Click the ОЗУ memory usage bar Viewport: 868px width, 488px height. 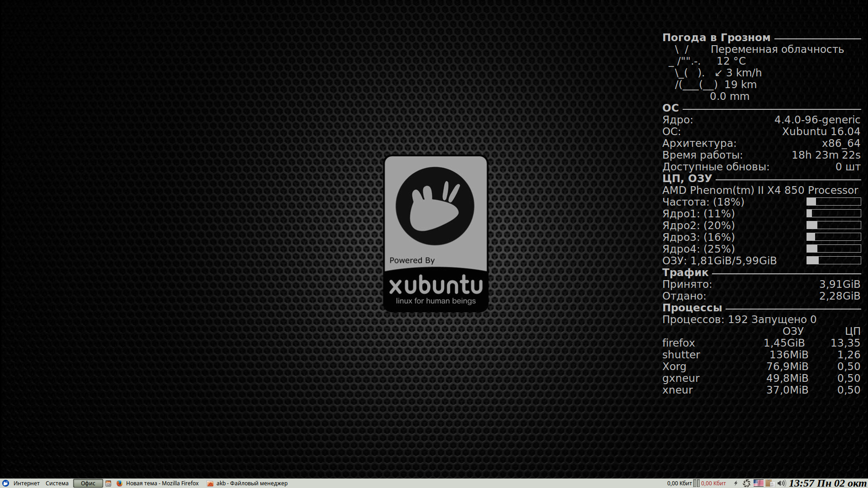pyautogui.click(x=834, y=260)
